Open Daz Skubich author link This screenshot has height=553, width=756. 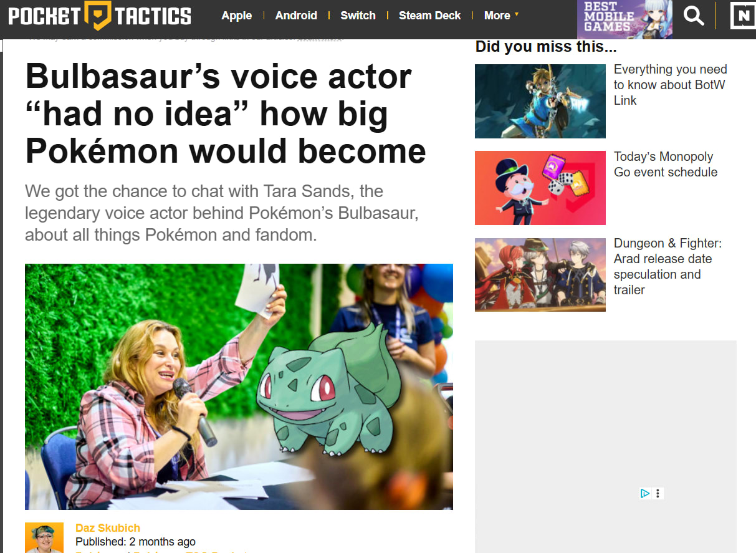(108, 528)
